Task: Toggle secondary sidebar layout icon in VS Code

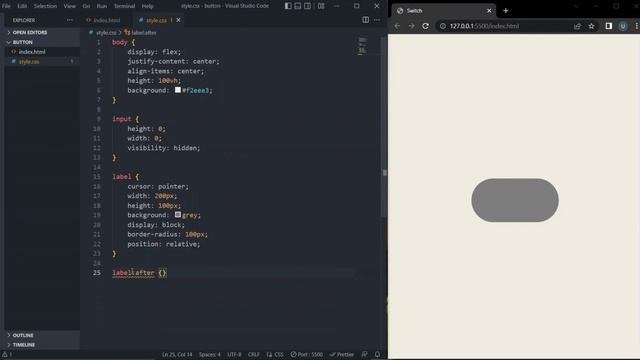Action: 307,6
